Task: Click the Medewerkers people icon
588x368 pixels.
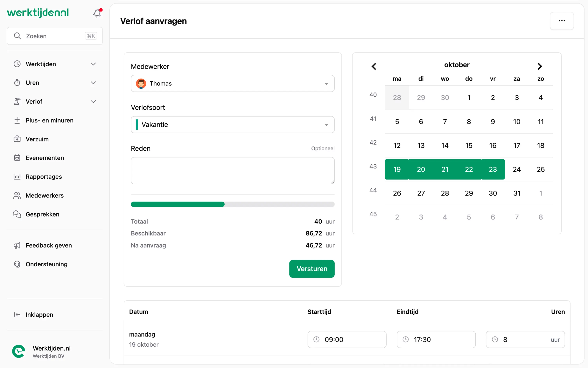Action: pos(17,195)
